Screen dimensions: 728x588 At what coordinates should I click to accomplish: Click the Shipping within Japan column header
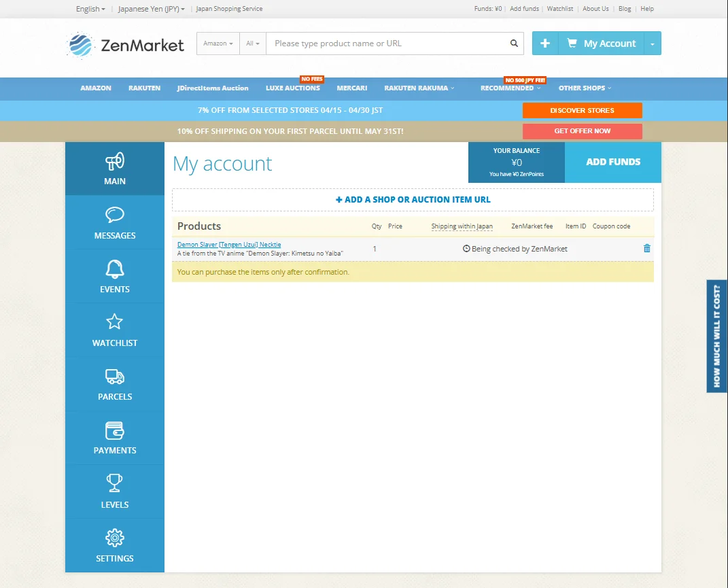462,226
